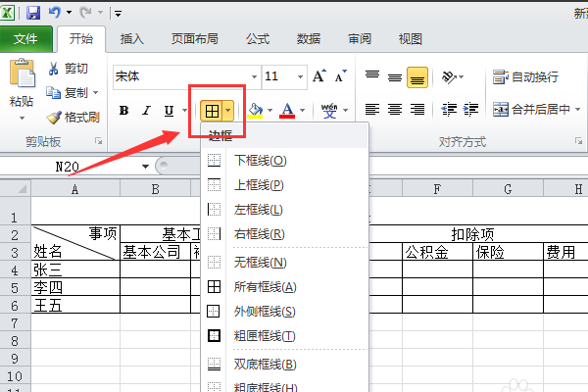Switch to the 页面布局 tab

pos(195,38)
